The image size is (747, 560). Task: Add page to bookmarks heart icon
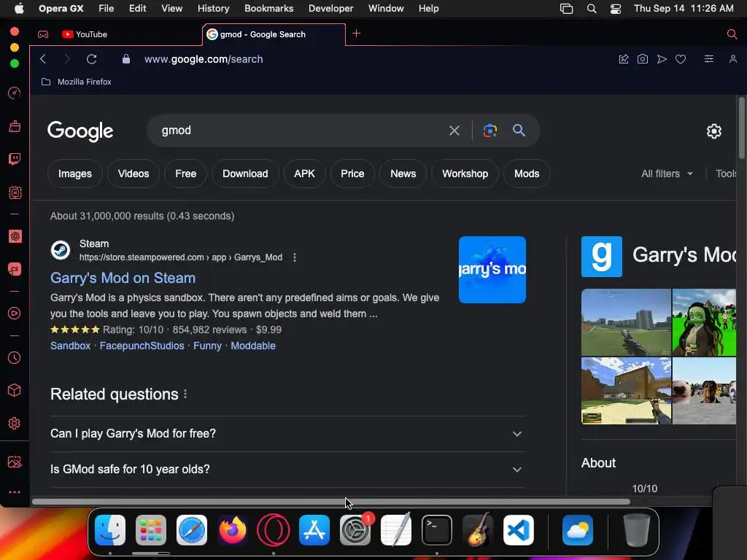pyautogui.click(x=681, y=59)
